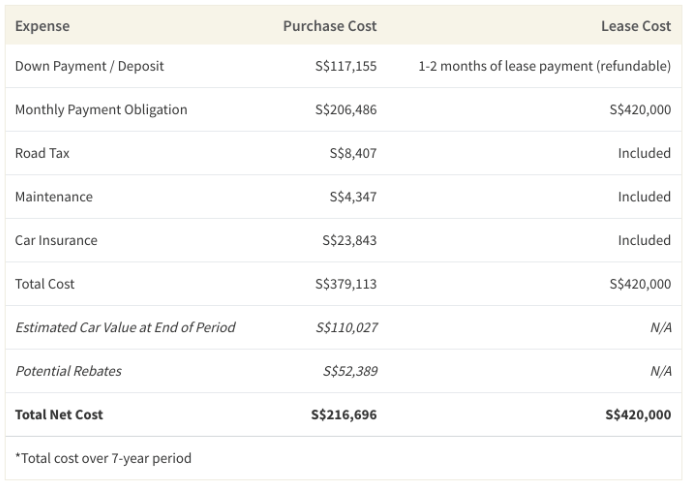Select the refundable lease payment deposit text
Image resolution: width=689 pixels, height=484 pixels.
click(x=544, y=66)
